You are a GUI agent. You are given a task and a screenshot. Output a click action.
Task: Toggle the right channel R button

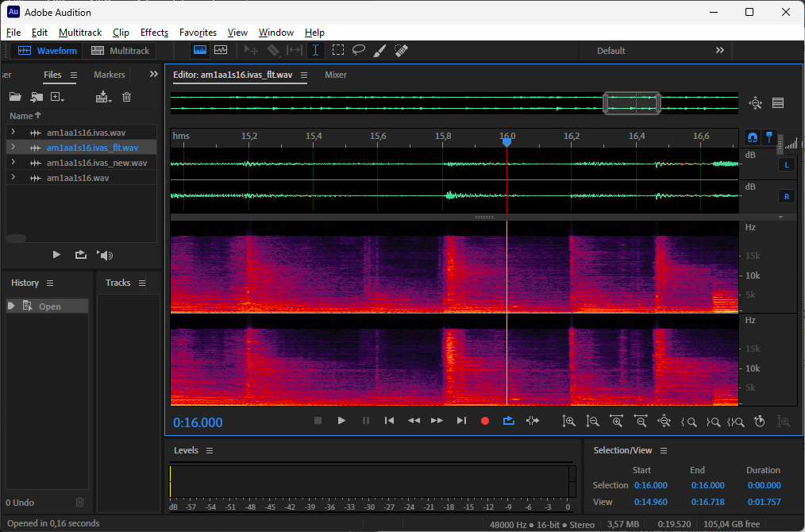[x=787, y=196]
